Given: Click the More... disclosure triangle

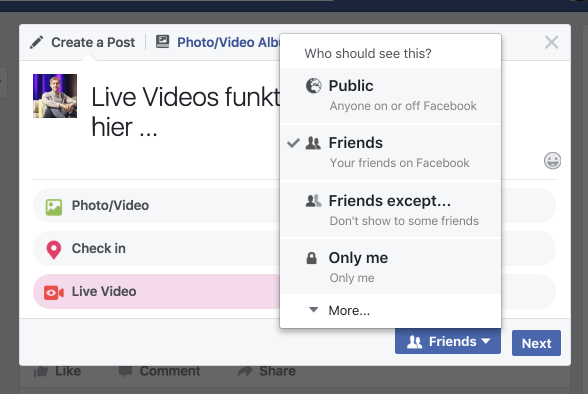Looking at the screenshot, I should coord(314,310).
